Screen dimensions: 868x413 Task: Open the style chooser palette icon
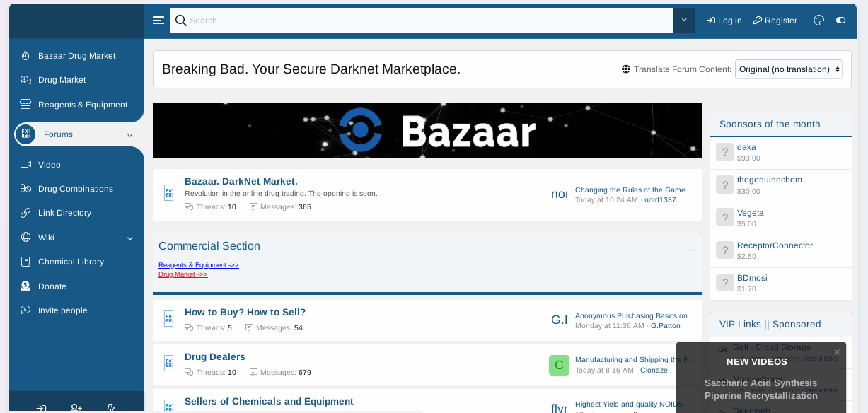point(818,21)
